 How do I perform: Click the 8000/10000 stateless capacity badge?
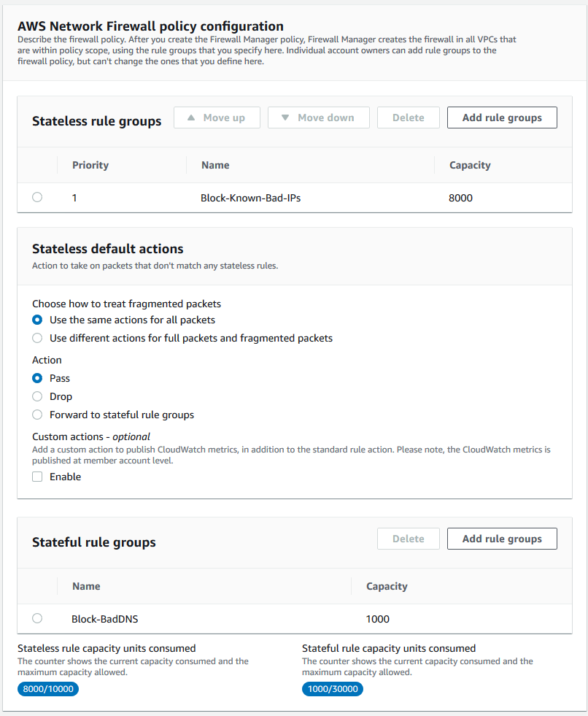47,688
